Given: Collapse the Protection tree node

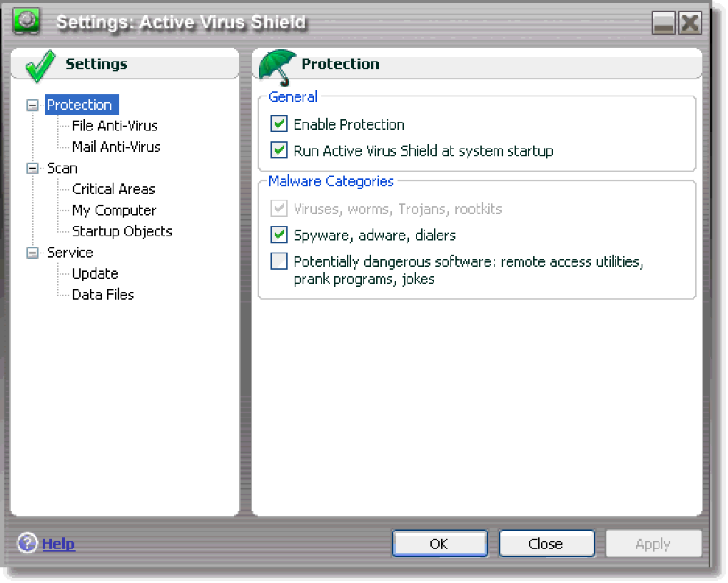Looking at the screenshot, I should point(32,105).
